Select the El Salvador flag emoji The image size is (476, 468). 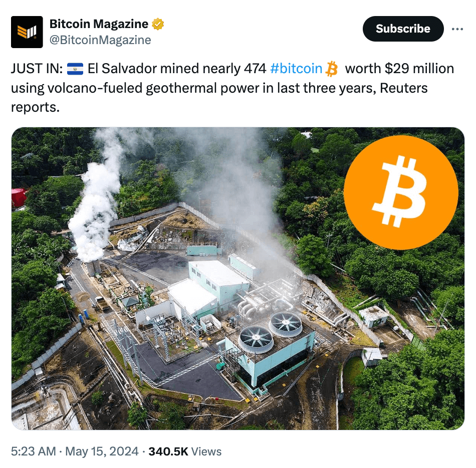76,68
